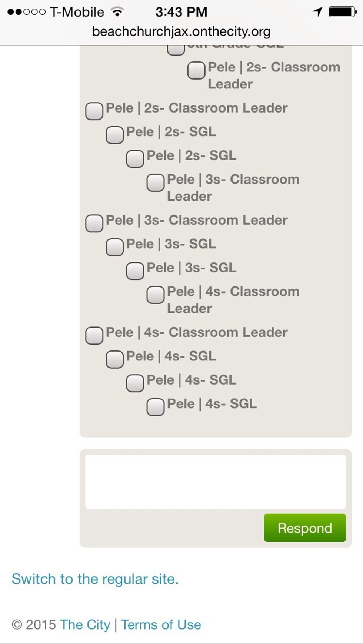This screenshot has width=363, height=644.
Task: Open the Terms of Use link
Action: click(x=161, y=625)
